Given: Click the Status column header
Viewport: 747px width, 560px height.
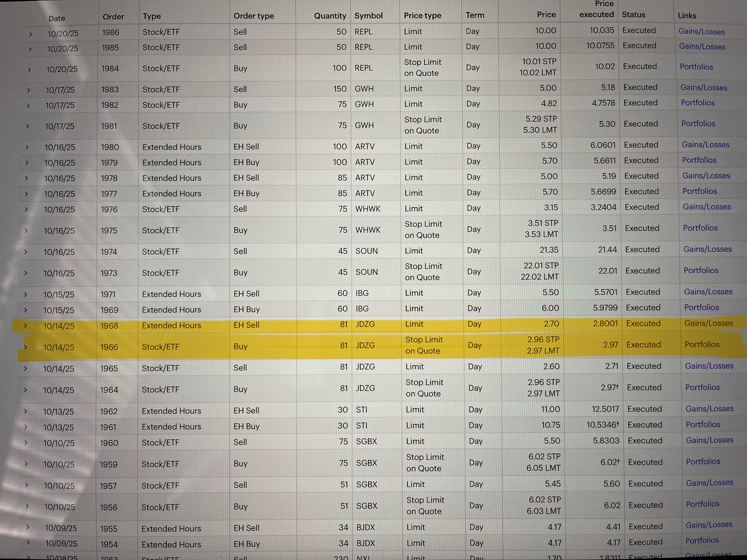Looking at the screenshot, I should 633,15.
